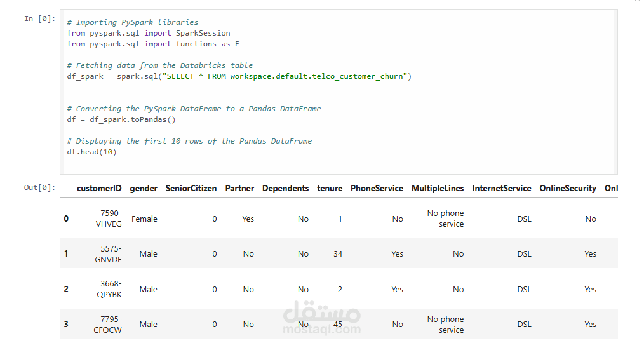Click the df = df_spark.toPandas() line
The width and height of the screenshot is (644, 343).
[x=121, y=119]
